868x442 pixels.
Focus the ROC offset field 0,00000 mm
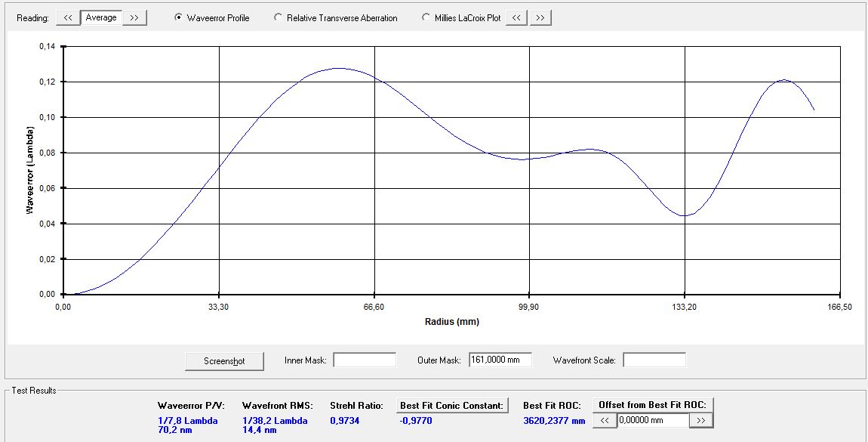653,420
